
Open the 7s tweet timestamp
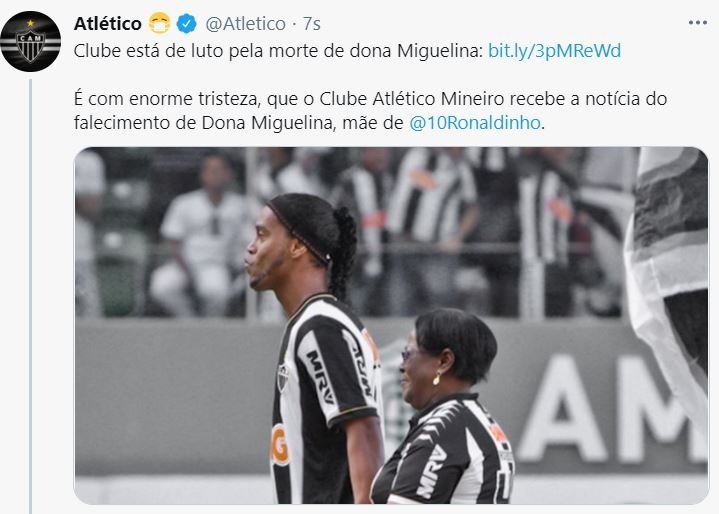point(311,23)
